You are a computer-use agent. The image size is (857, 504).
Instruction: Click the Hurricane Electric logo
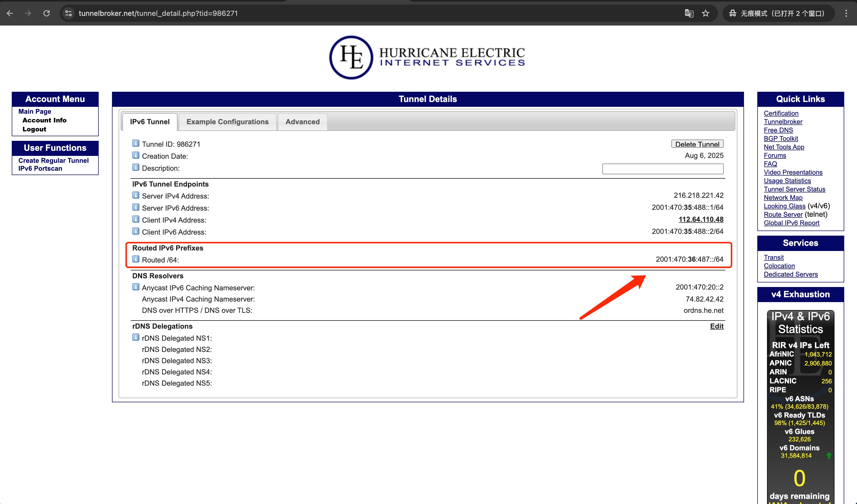click(427, 57)
